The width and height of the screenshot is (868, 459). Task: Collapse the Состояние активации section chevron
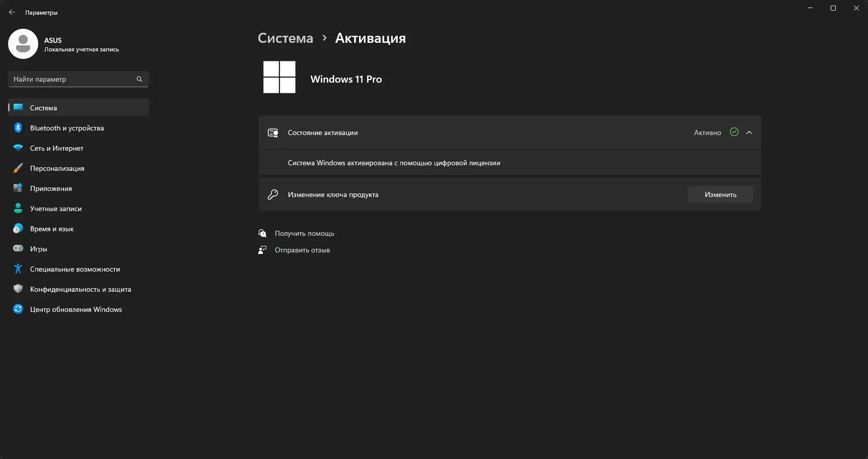point(749,133)
